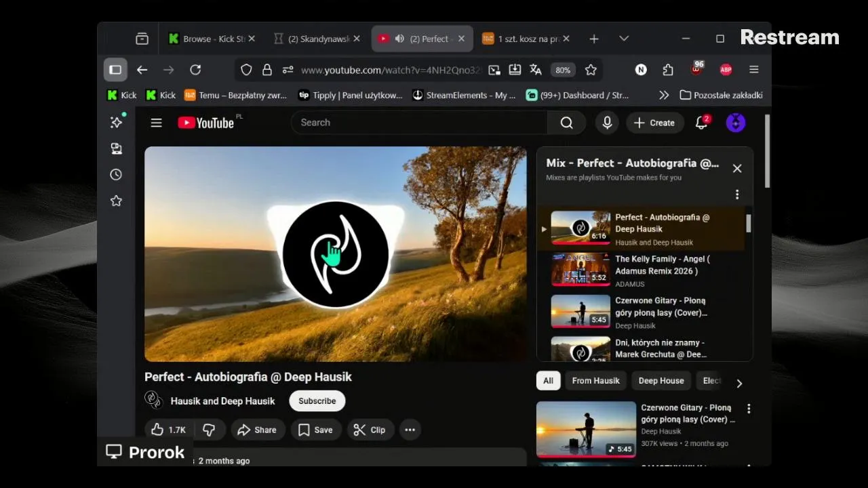The image size is (868, 488).
Task: Reload the current YouTube page
Action: point(195,70)
